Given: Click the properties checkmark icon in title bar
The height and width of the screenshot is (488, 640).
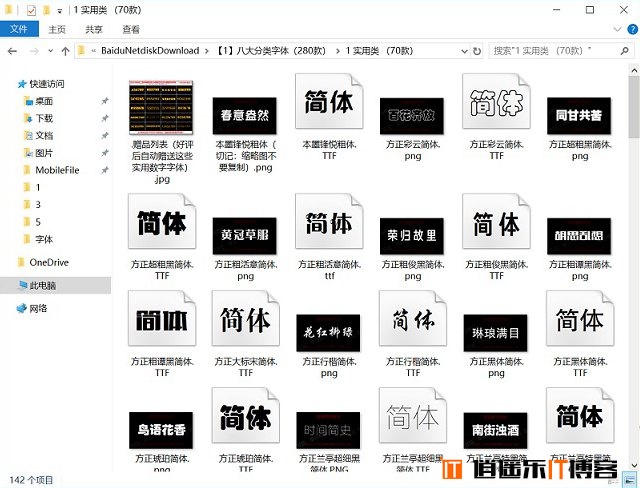Looking at the screenshot, I should click(31, 10).
